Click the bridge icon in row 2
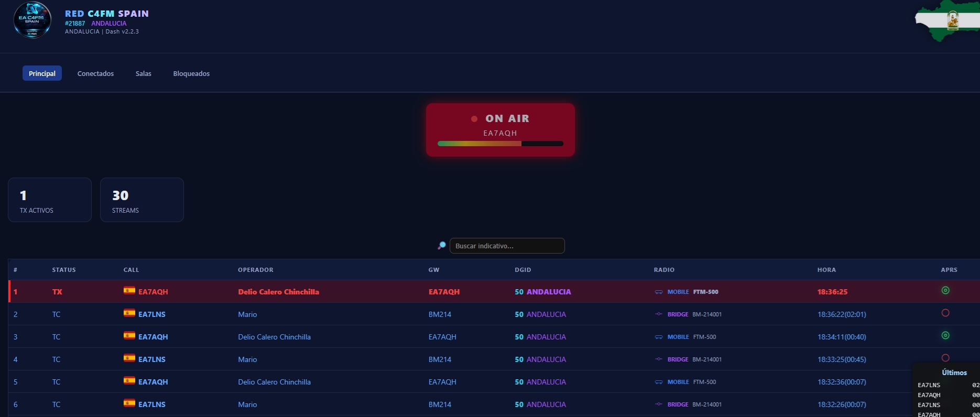The width and height of the screenshot is (980, 417). tap(659, 314)
